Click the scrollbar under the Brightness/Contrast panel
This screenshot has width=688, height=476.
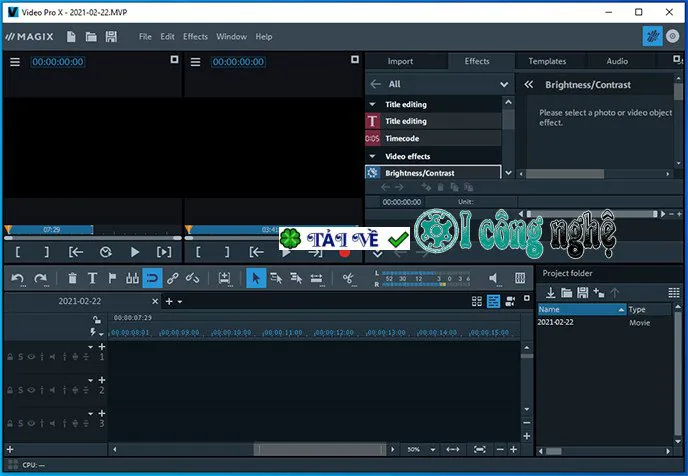(x=565, y=174)
